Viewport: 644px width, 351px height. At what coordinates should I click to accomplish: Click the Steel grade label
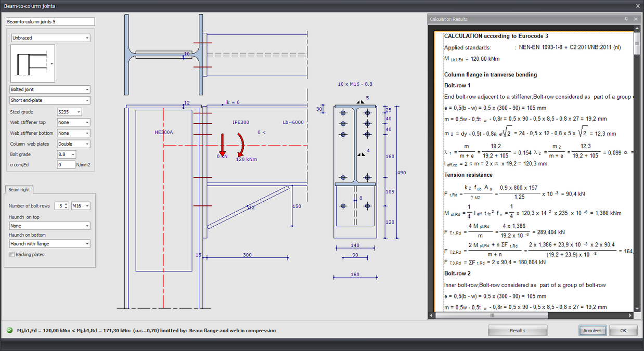point(22,112)
